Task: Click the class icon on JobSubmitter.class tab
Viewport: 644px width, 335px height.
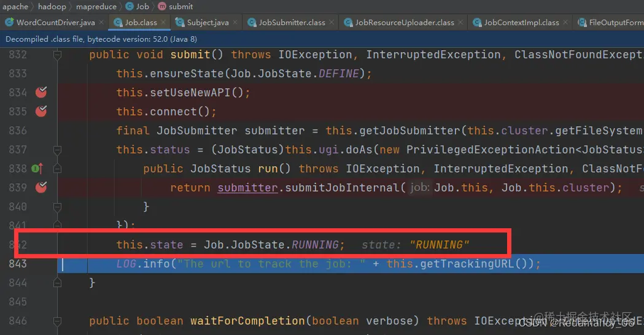Action: coord(251,23)
